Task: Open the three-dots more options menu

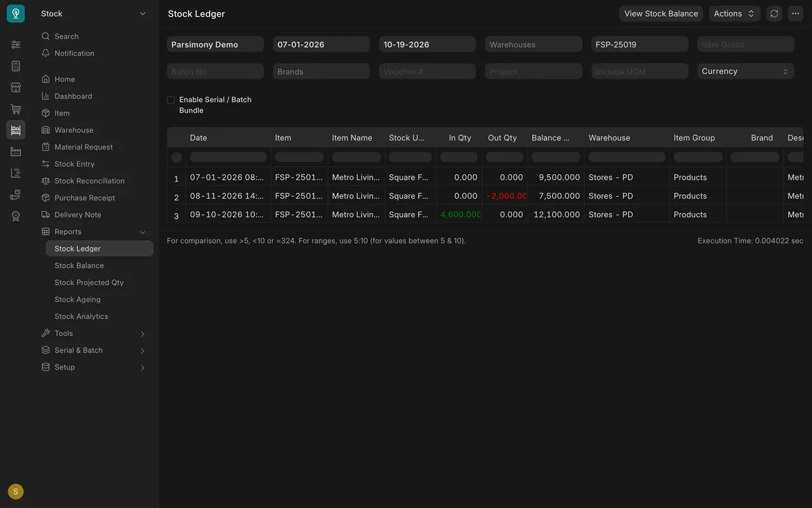Action: click(796, 13)
